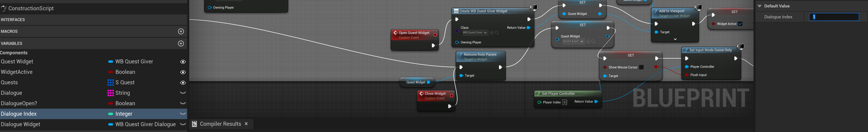Click the output pin of the Quest Widget getter node

[x=429, y=82]
